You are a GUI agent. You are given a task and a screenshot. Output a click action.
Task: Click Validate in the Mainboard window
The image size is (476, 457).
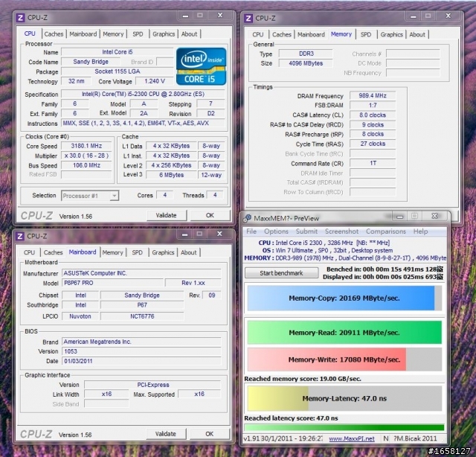pos(166,434)
